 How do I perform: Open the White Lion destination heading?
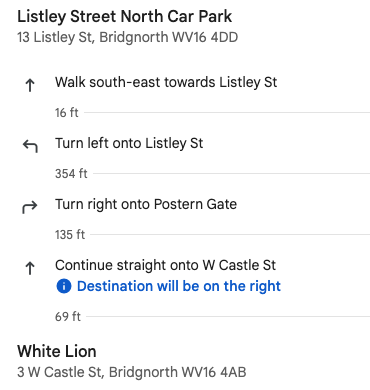pos(57,351)
